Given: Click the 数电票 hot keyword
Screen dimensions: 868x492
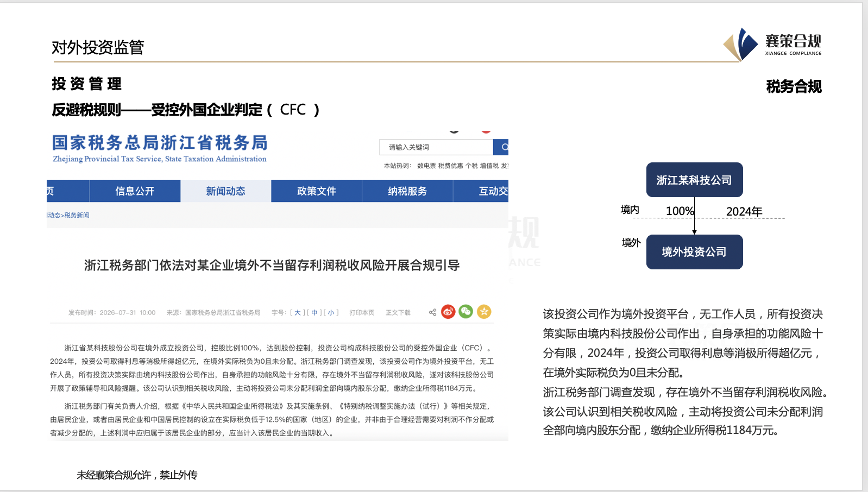Looking at the screenshot, I should click(x=426, y=166).
